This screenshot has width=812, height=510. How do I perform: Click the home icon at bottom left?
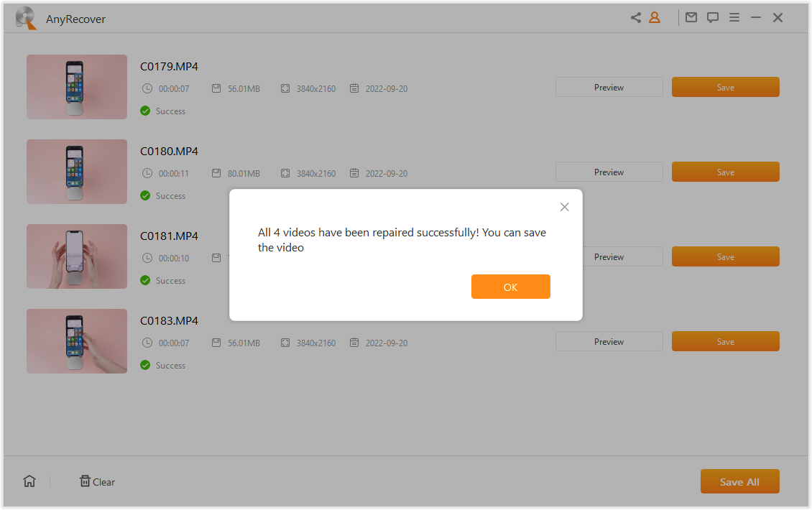(x=29, y=481)
